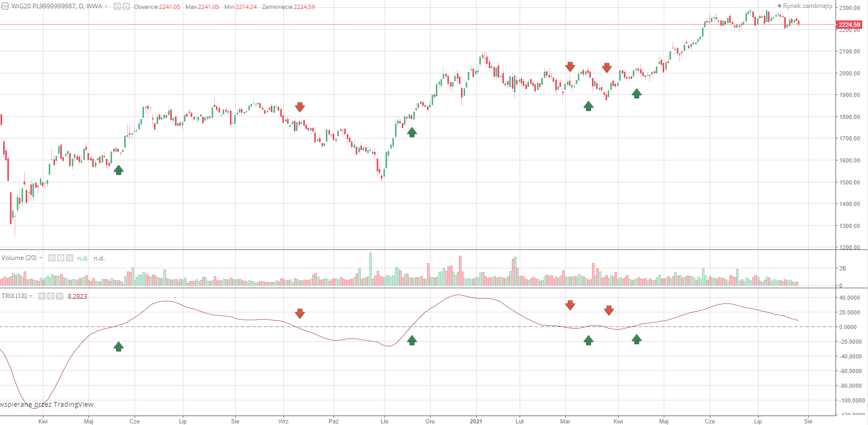The width and height of the screenshot is (868, 425).
Task: Toggle visibility of the WIG20 price series
Action: [117, 7]
